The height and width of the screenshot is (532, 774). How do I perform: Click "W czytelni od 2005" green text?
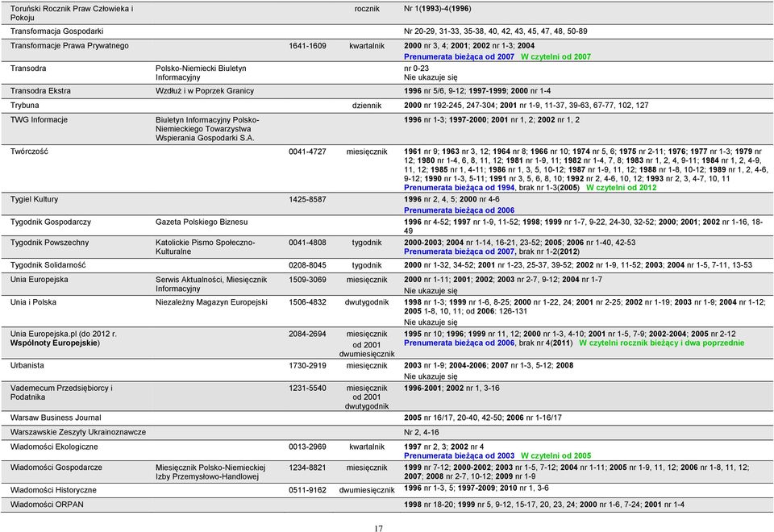tap(556, 456)
